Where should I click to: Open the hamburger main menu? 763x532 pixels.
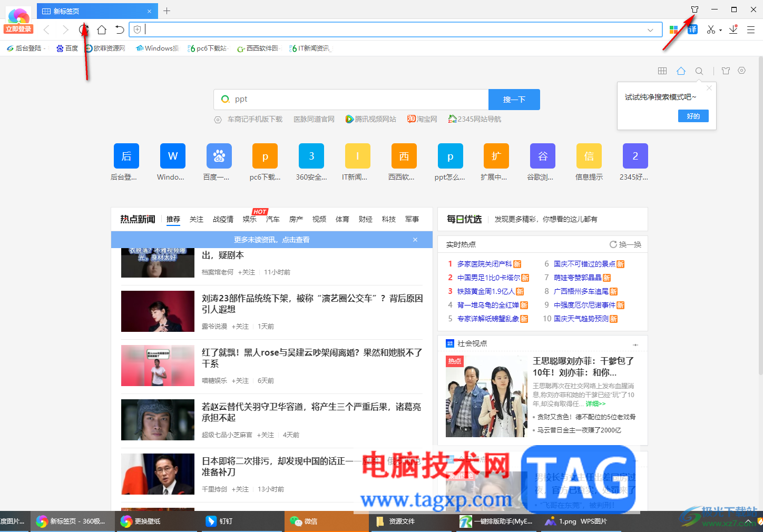pyautogui.click(x=751, y=30)
